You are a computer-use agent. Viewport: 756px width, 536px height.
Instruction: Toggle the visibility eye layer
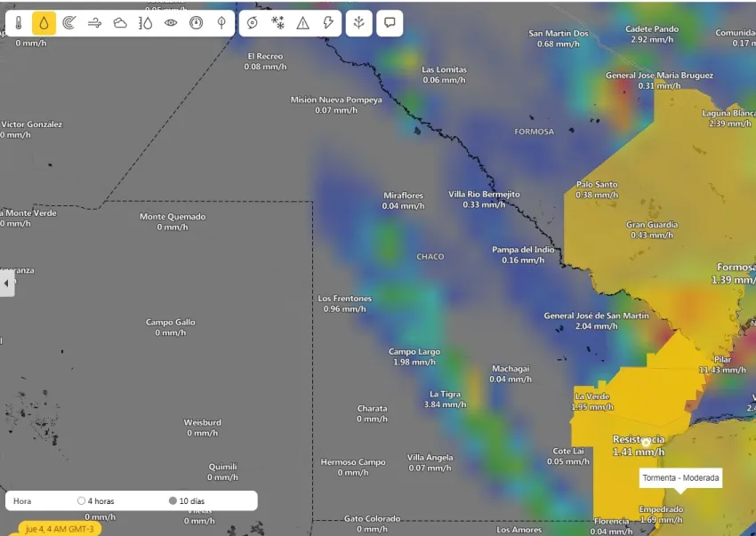[171, 23]
